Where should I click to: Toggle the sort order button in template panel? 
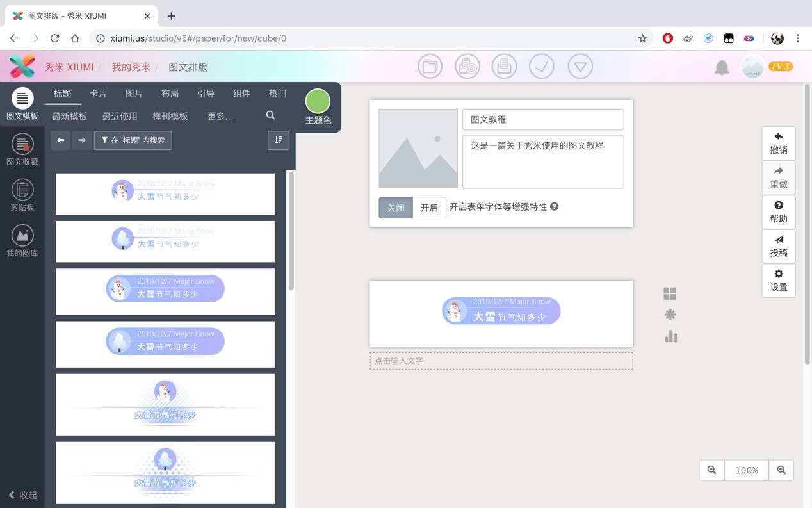pyautogui.click(x=279, y=140)
